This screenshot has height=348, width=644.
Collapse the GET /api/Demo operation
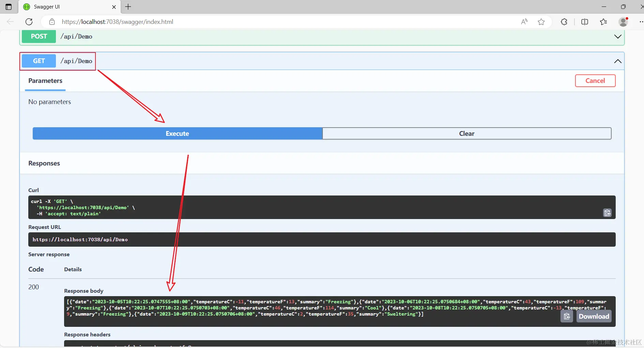618,61
